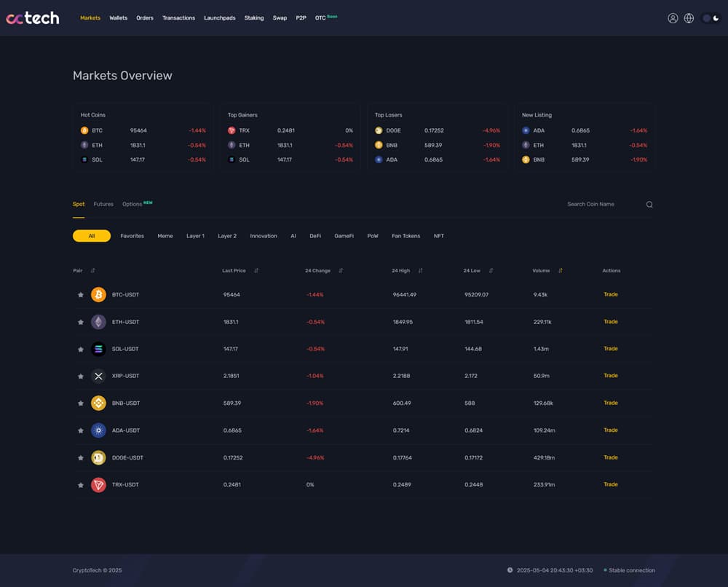The height and width of the screenshot is (587, 728).
Task: Filter coins by Meme category
Action: [165, 236]
